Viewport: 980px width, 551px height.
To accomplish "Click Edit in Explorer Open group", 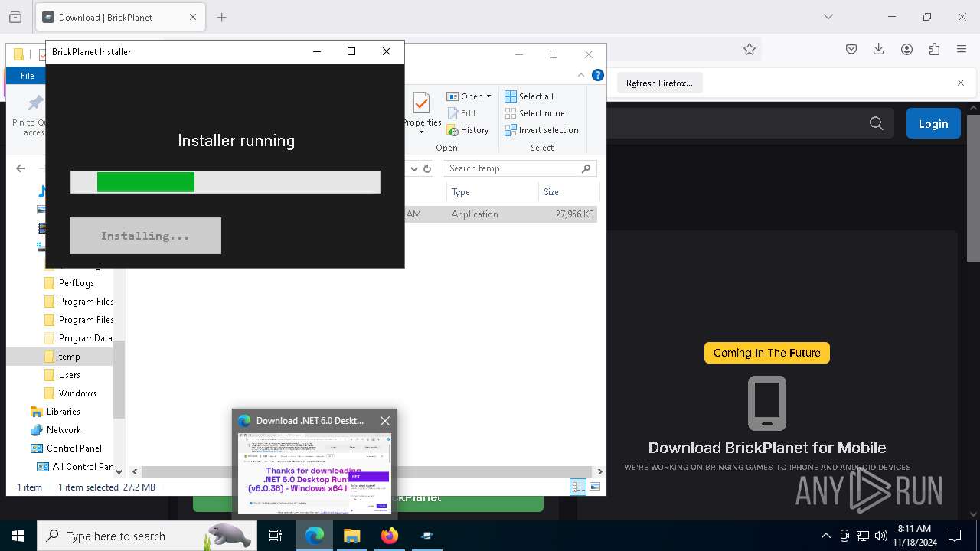I will click(462, 113).
